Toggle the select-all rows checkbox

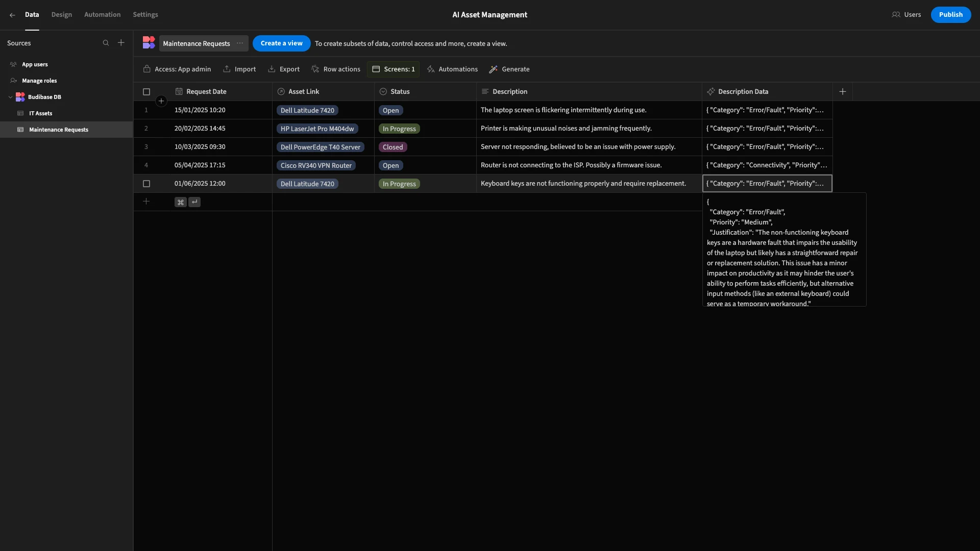tap(146, 92)
